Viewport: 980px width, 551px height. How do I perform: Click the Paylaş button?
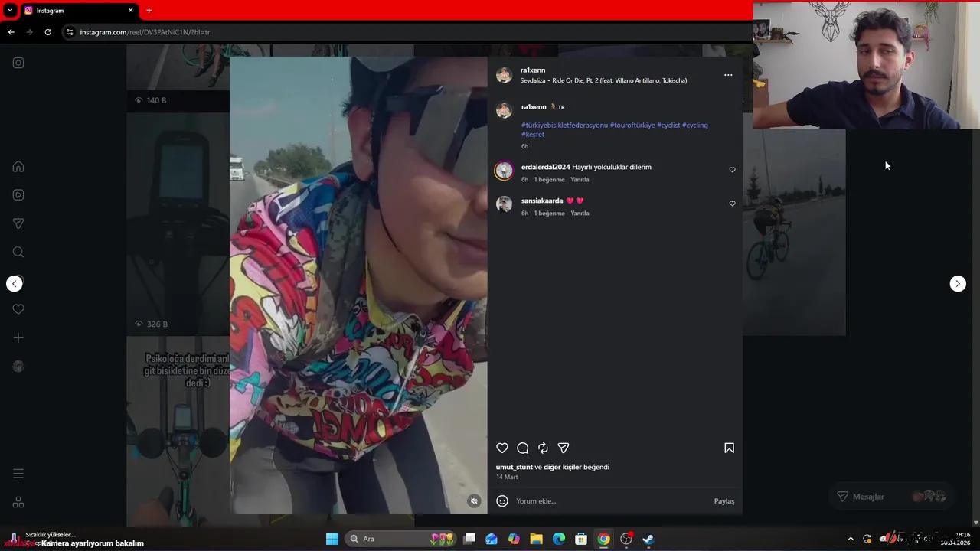click(x=724, y=501)
